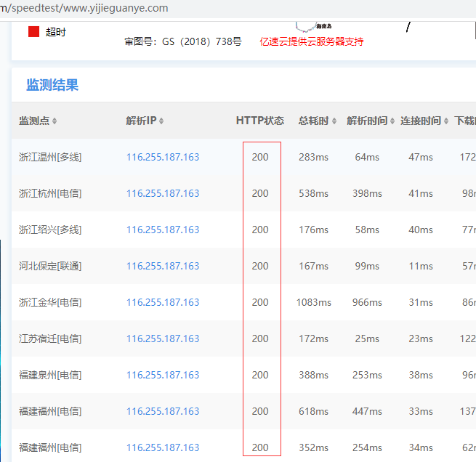Screen dimensions: 476x462
Task: Open the IP link in 河北保定[联通] row
Action: pos(163,266)
